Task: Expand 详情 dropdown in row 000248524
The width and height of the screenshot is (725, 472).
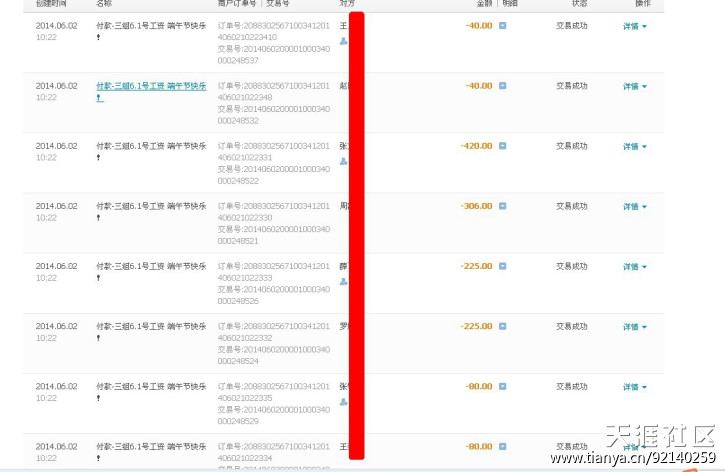Action: 635,327
